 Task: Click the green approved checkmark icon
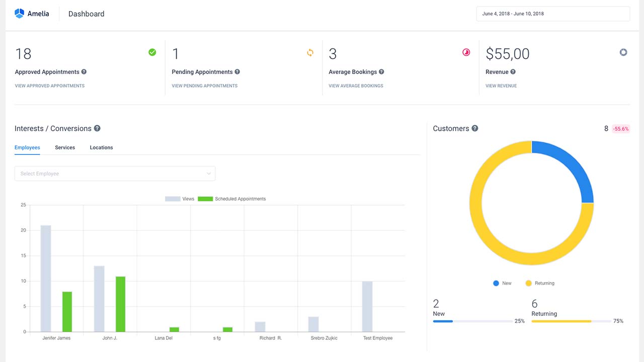[x=152, y=52]
